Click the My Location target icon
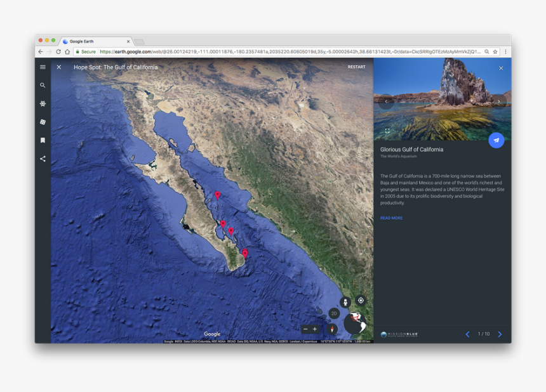The image size is (546, 392). point(361,300)
